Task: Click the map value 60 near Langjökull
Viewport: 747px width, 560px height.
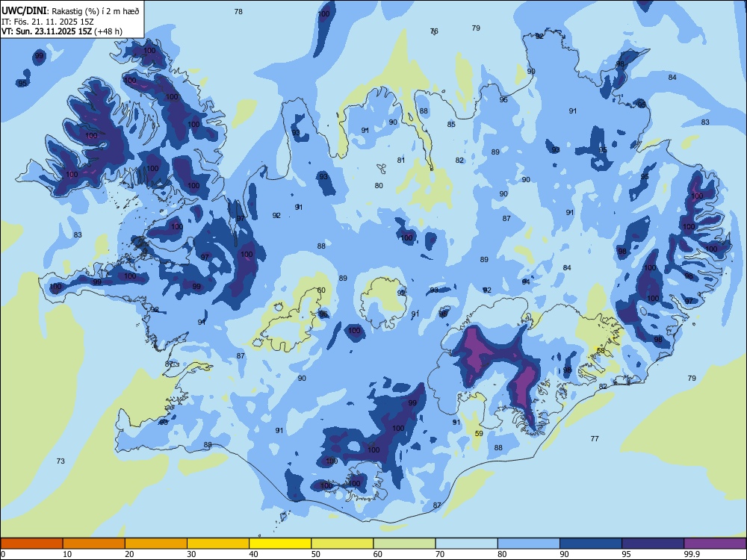Action: [x=321, y=290]
